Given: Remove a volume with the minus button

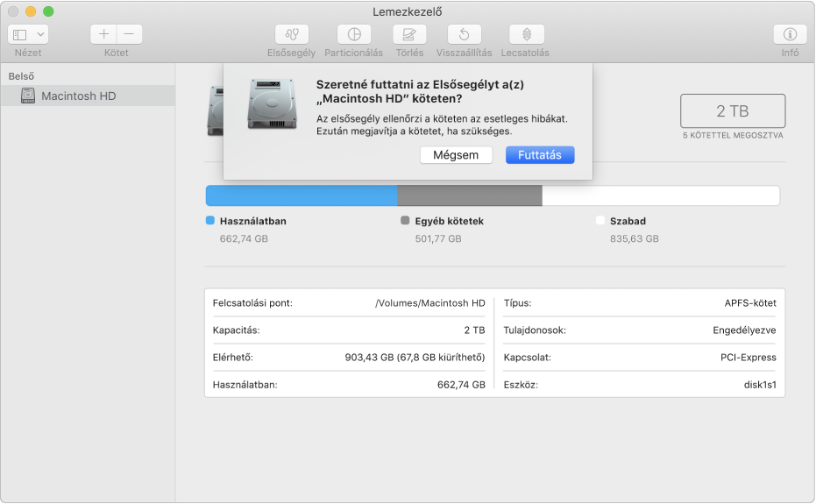Looking at the screenshot, I should [x=129, y=34].
